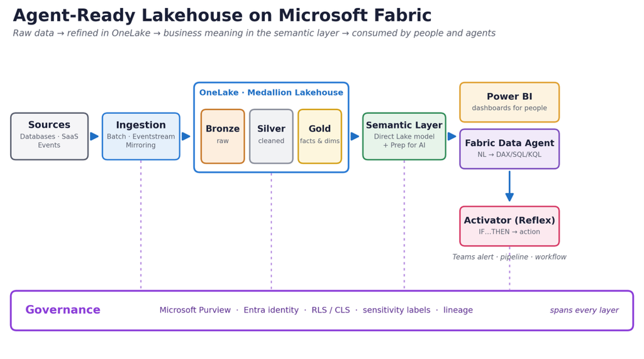Select the Silver cleaned layer box
Viewport: 644px width, 359px height.
pyautogui.click(x=271, y=136)
